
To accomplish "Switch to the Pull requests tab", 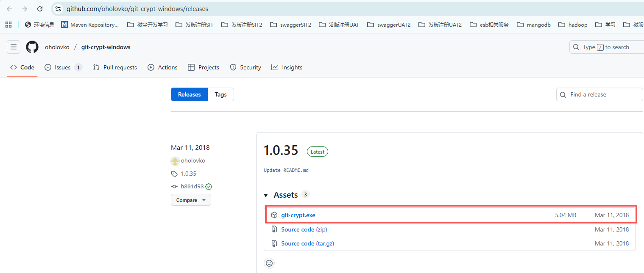I will click(115, 67).
